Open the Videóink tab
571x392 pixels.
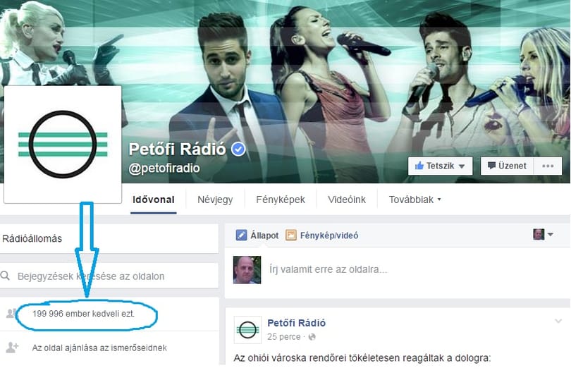(347, 200)
